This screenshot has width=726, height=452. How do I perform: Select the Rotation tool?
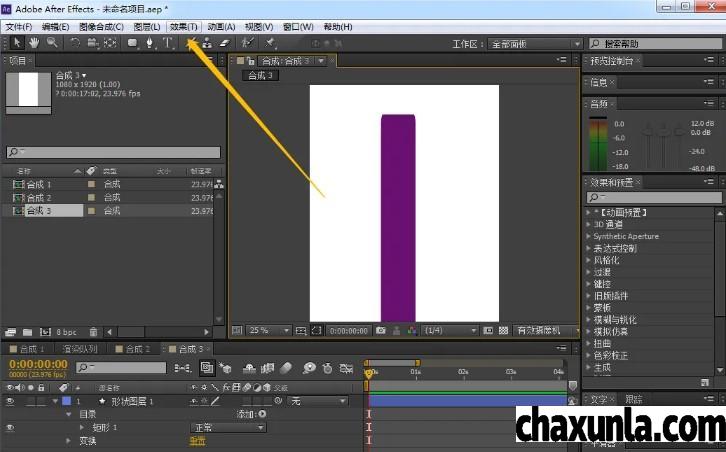pos(75,43)
